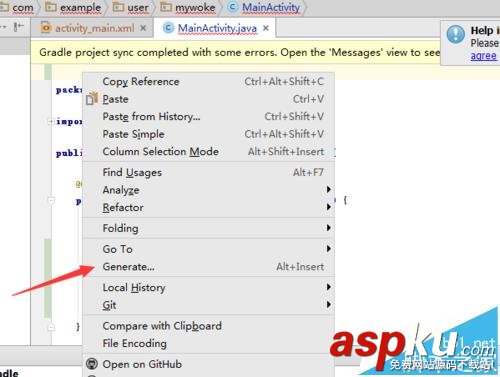Viewport: 500px width, 377px height.
Task: Choose Paste from the context menu
Action: click(208, 99)
